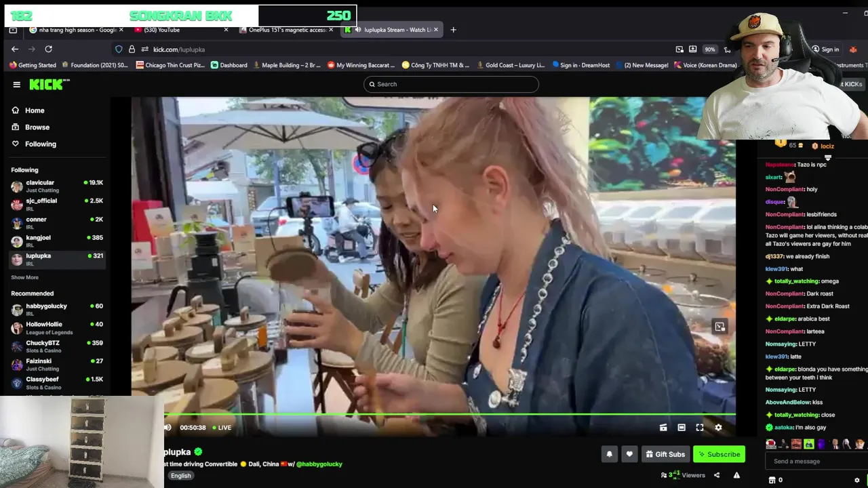Close the luplupka Stream tab
The width and height of the screenshot is (868, 488).
tap(436, 30)
